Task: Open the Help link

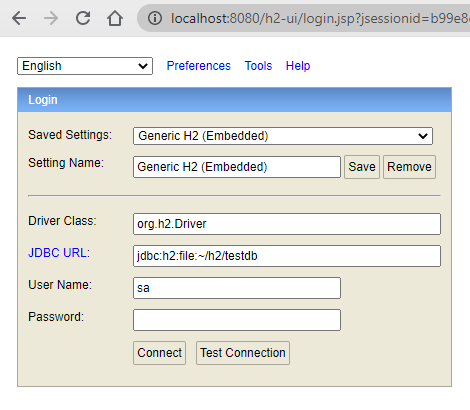Action: click(x=298, y=66)
